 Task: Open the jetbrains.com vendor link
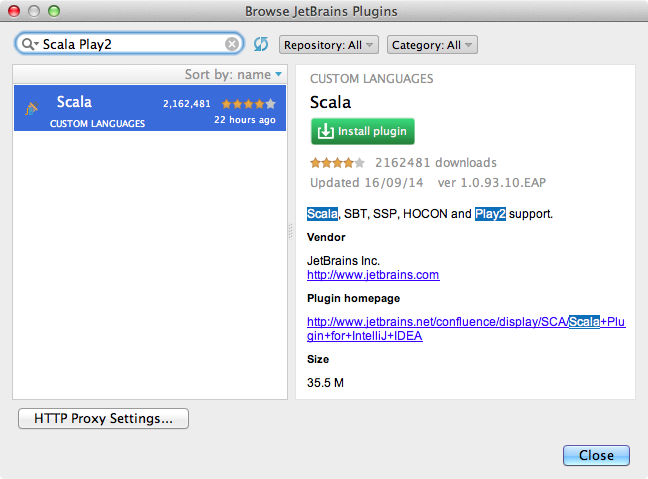click(x=373, y=275)
